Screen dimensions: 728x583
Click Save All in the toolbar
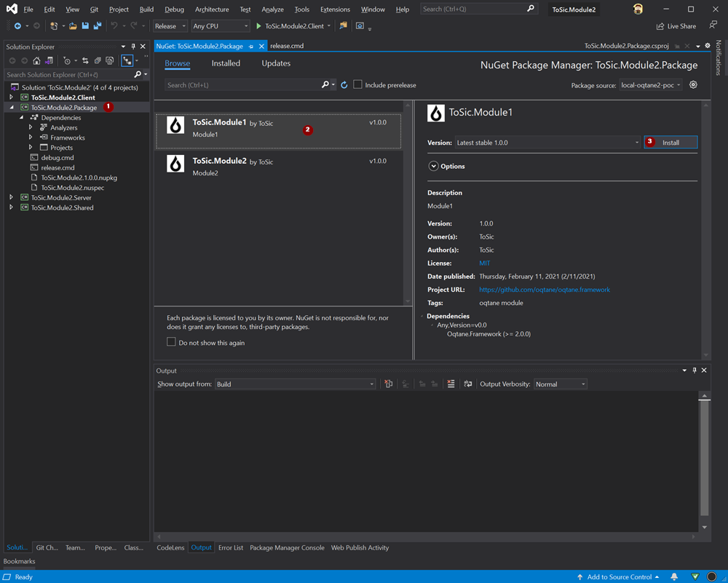(x=96, y=25)
